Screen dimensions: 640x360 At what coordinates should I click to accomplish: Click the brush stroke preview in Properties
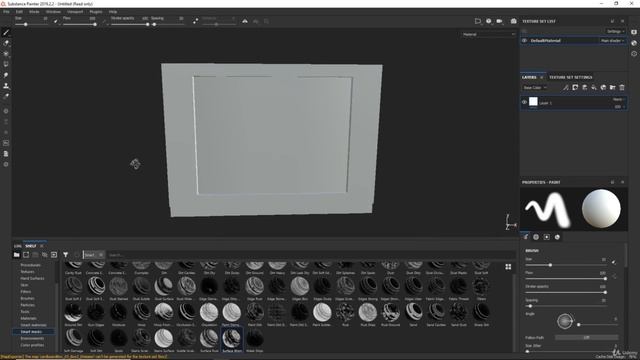(x=547, y=209)
